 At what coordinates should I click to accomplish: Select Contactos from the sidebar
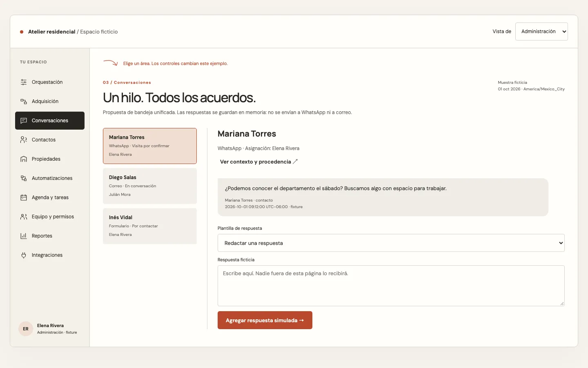click(x=50, y=140)
